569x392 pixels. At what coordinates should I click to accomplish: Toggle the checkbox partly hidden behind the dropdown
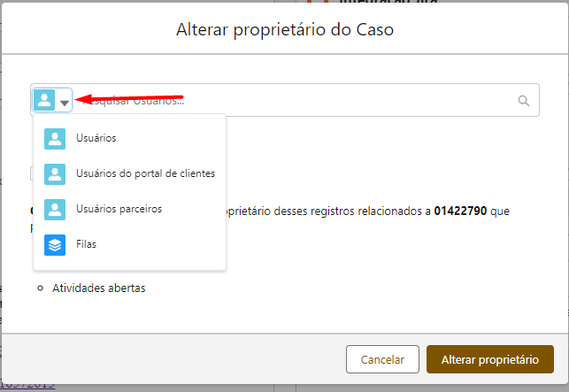point(32,173)
